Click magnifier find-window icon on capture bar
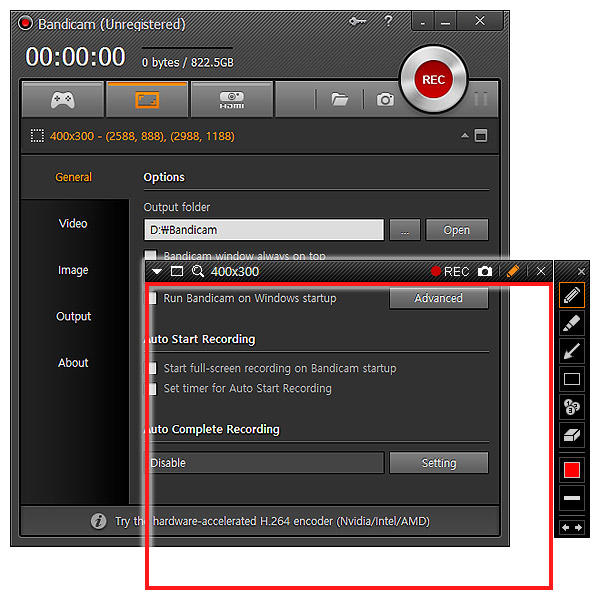 198,271
